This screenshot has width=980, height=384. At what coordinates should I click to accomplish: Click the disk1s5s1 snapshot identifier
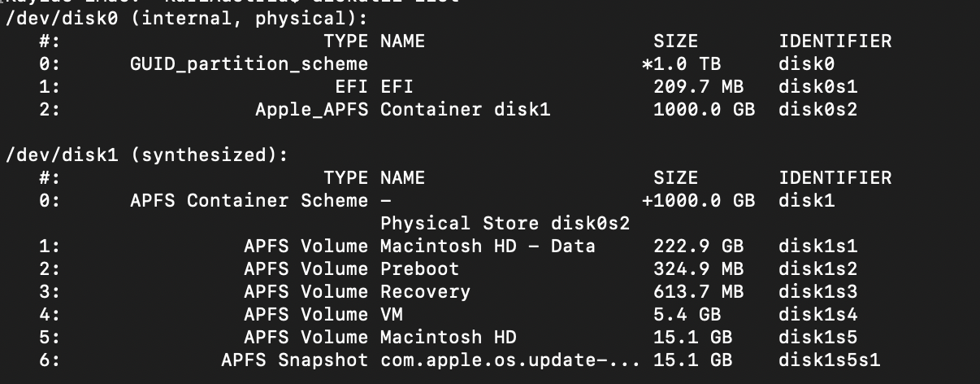click(x=829, y=360)
